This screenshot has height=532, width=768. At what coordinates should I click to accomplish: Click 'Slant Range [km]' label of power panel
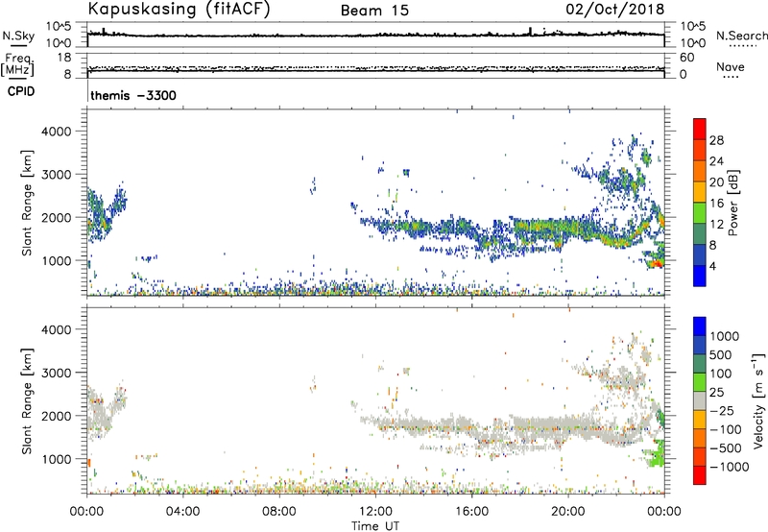[27, 203]
